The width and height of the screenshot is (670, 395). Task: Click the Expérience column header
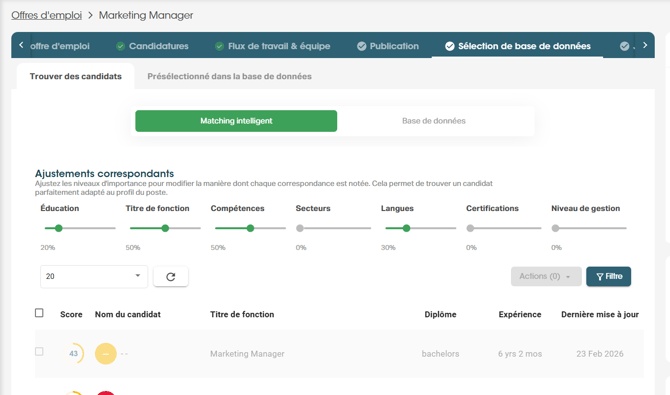(520, 314)
